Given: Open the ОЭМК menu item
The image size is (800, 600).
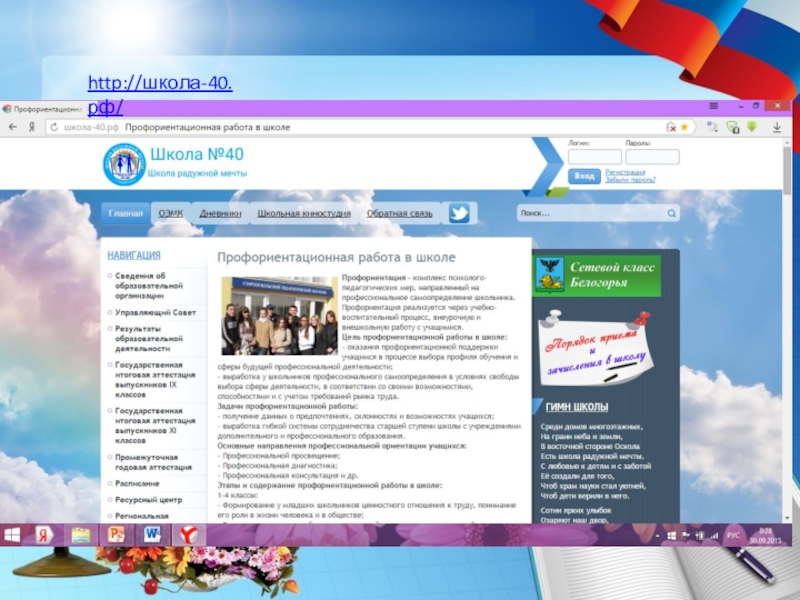Looking at the screenshot, I should point(170,213).
